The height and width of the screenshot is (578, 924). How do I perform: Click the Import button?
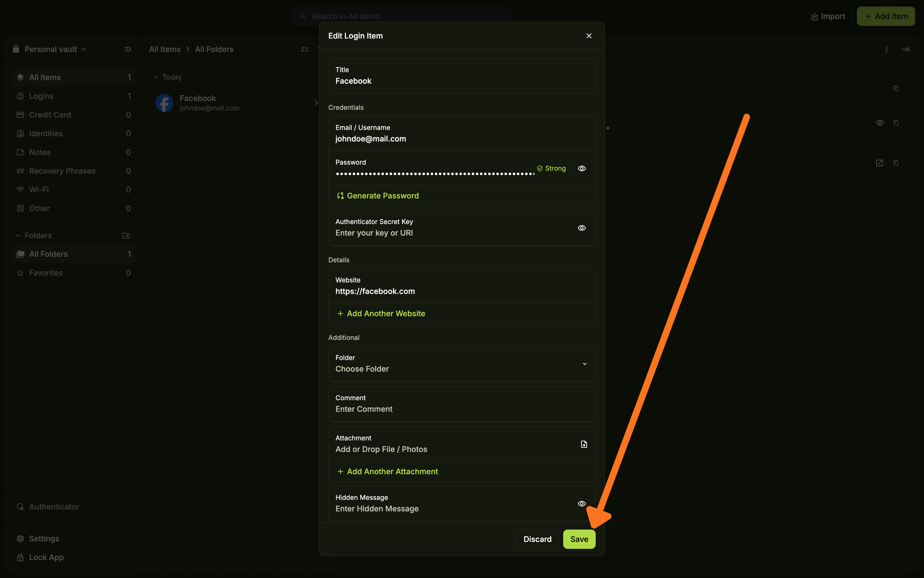coord(827,16)
